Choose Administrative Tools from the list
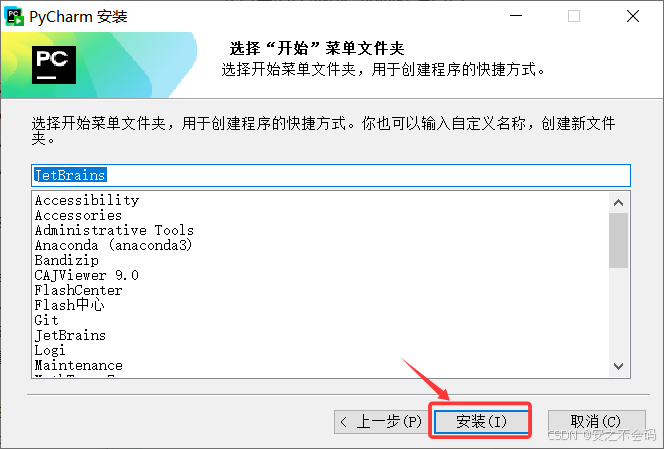This screenshot has width=664, height=449. click(114, 230)
